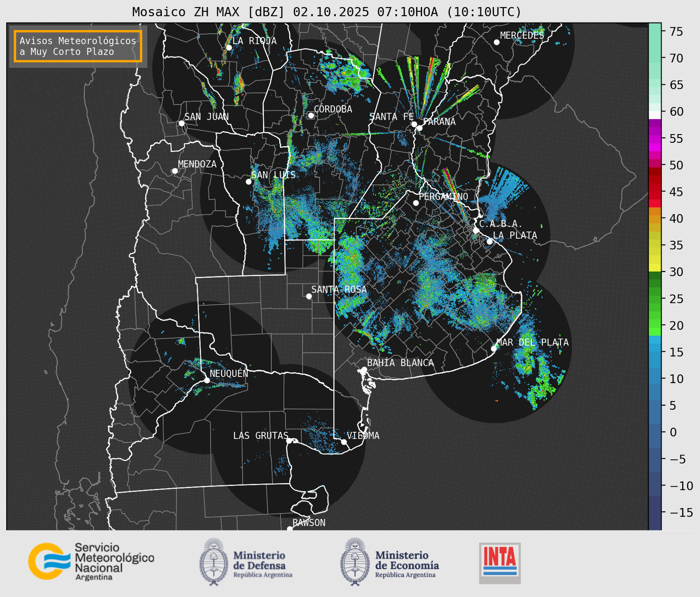Click the SANTA FE city label
Viewport: 700px width, 597px height.
pos(392,117)
